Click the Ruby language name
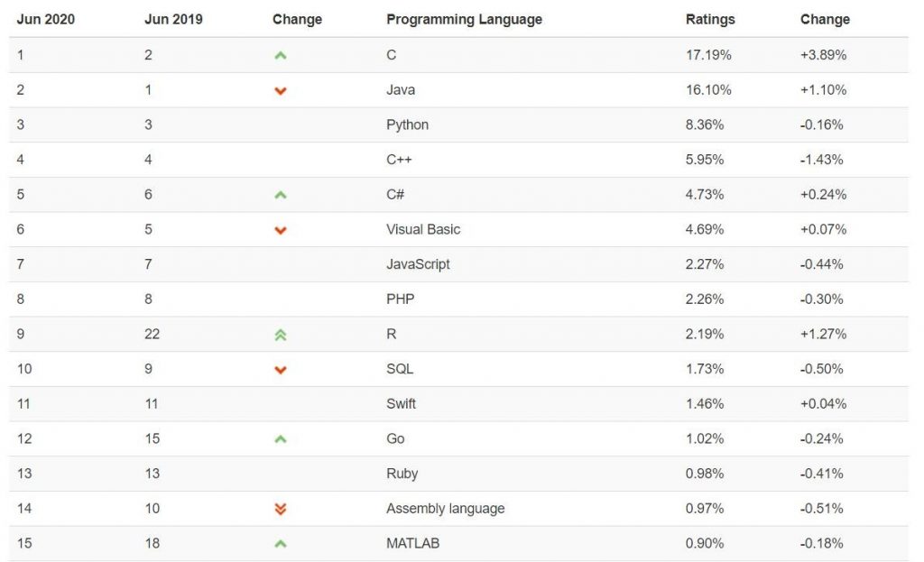This screenshot has width=924, height=562. point(402,474)
